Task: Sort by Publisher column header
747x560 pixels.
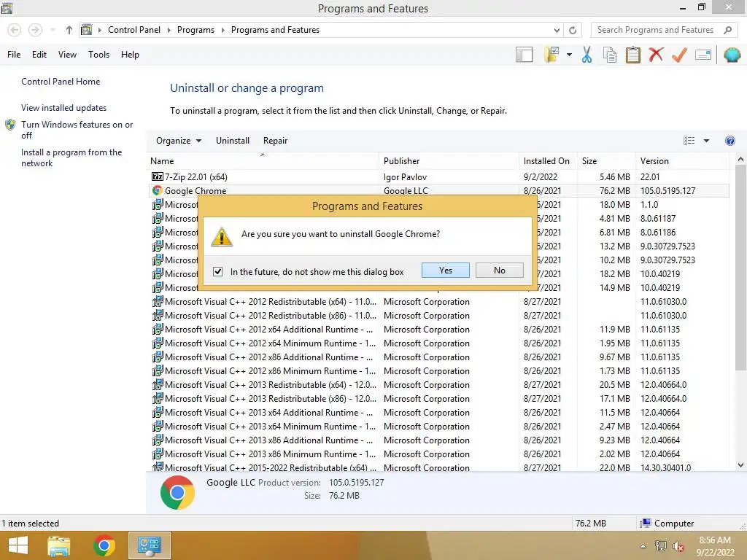Action: click(449, 161)
